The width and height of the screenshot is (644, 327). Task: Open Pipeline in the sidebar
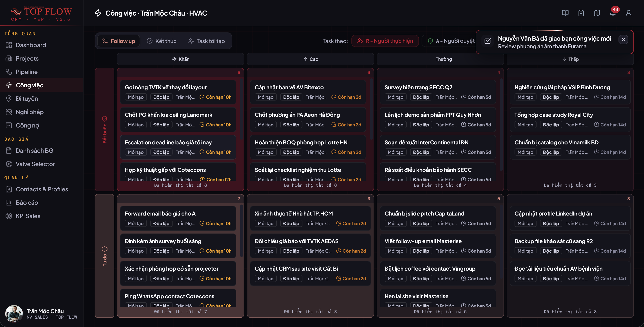click(42, 72)
